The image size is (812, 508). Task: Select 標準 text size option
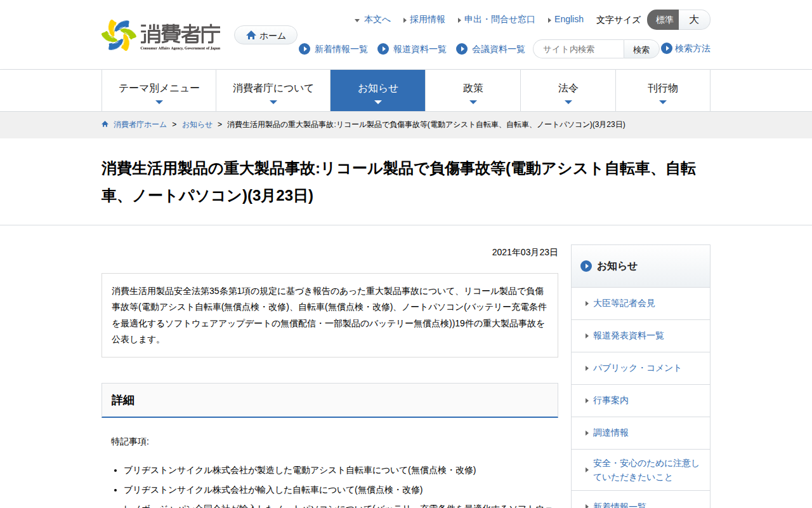click(x=663, y=20)
